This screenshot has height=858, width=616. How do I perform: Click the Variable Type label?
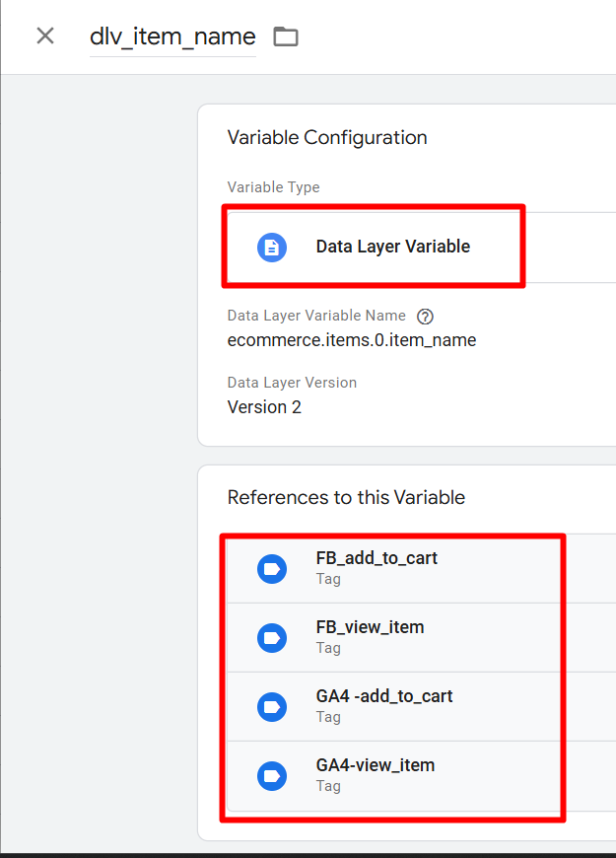273,187
